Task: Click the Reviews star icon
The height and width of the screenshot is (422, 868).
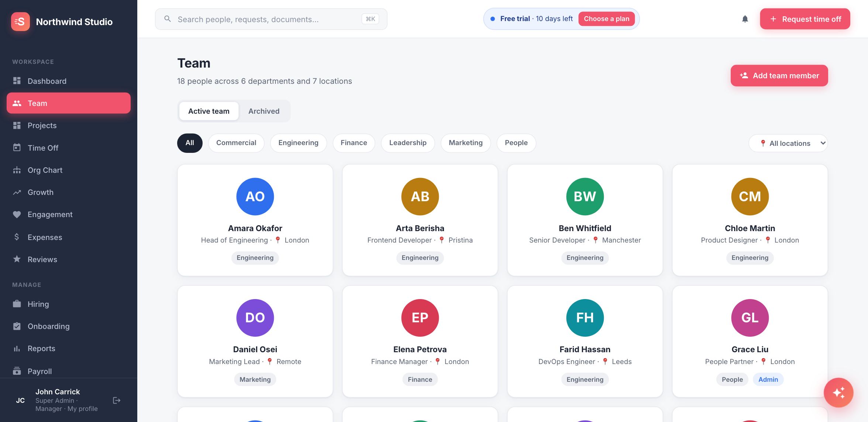Action: click(x=17, y=259)
